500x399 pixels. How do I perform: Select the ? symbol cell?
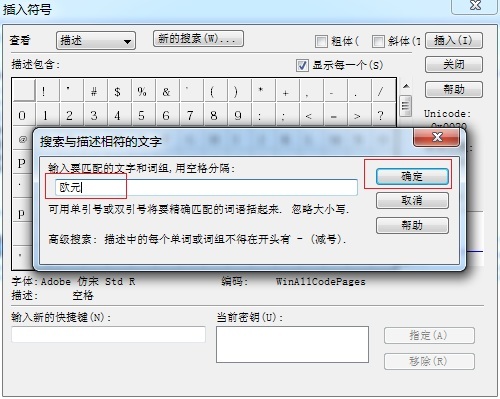point(383,114)
